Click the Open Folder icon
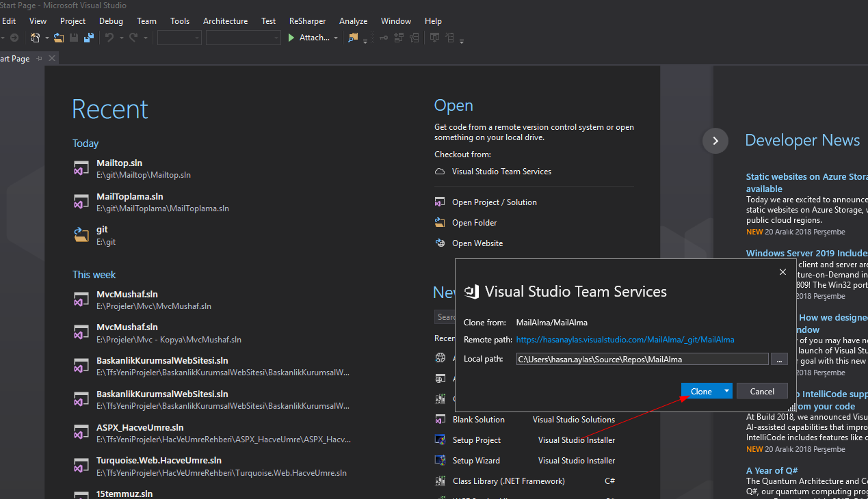The image size is (868, 499). coord(440,223)
